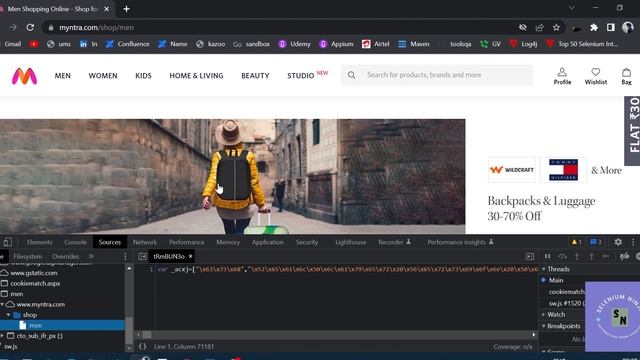Open the HOME & LIVING link

(x=196, y=76)
